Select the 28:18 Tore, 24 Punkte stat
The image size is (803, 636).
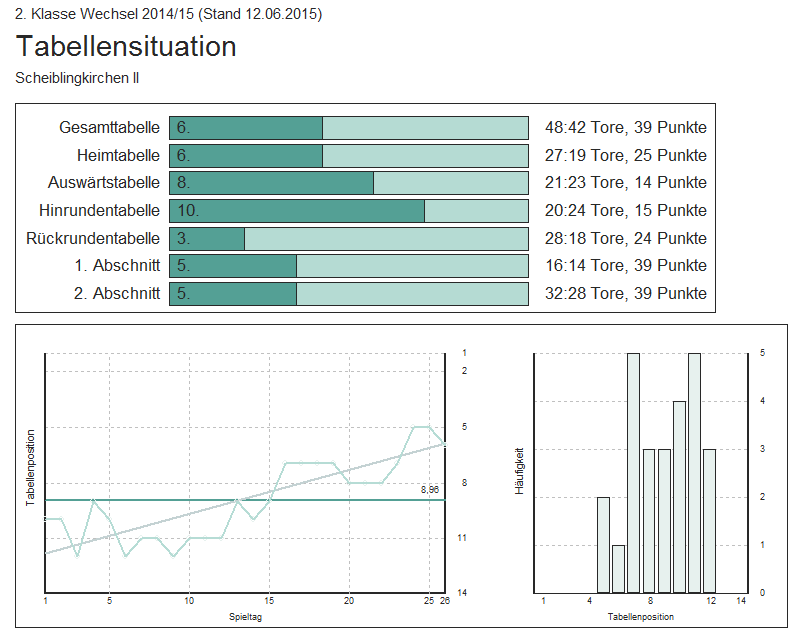click(625, 239)
